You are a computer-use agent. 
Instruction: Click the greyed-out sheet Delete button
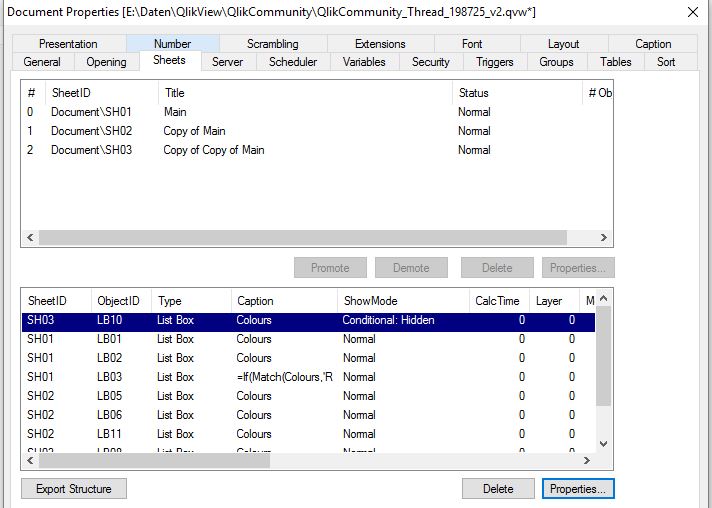click(x=497, y=268)
